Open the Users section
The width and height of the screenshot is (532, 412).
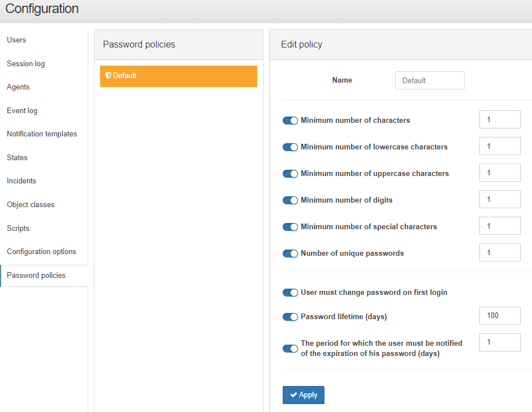point(16,40)
